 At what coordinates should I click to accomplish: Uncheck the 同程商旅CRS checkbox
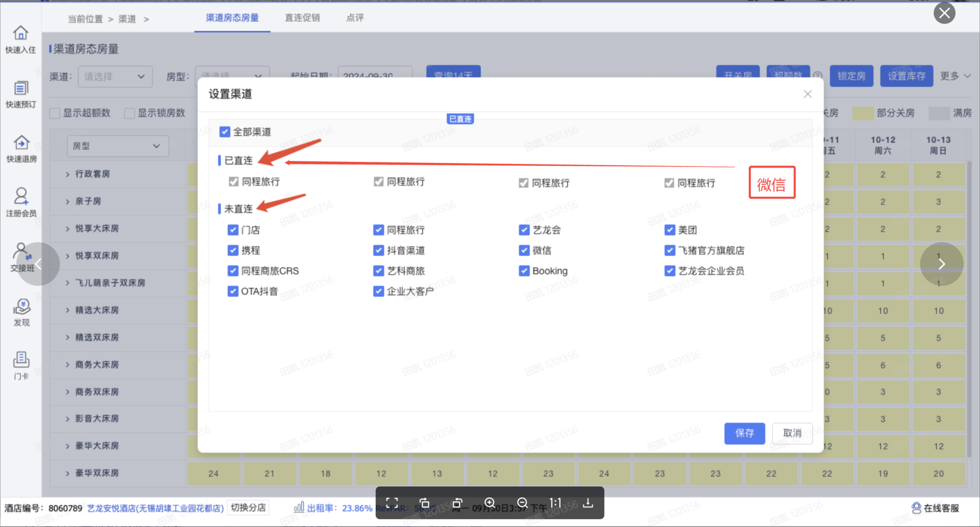[x=233, y=271]
